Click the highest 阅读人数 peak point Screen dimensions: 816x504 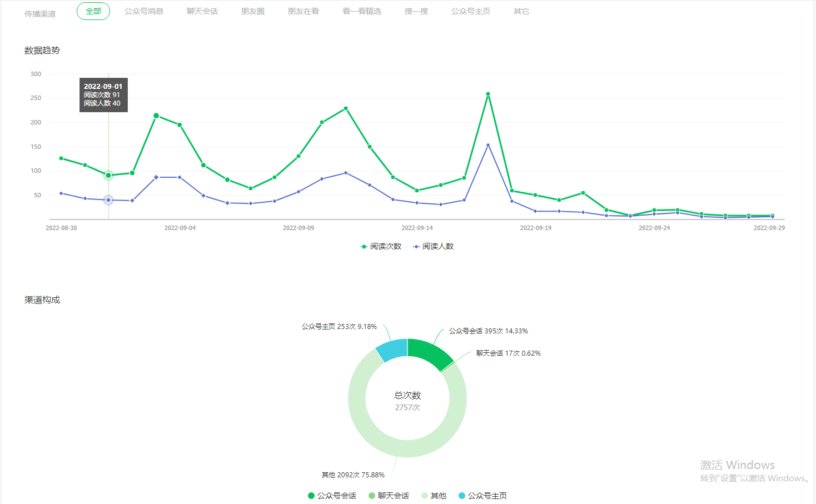488,145
